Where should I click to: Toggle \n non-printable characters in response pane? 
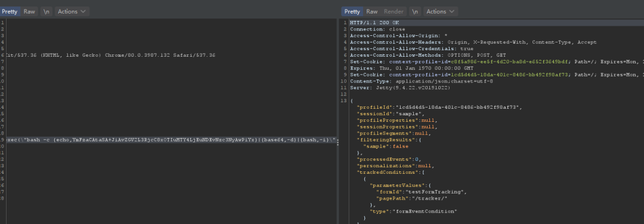click(415, 11)
